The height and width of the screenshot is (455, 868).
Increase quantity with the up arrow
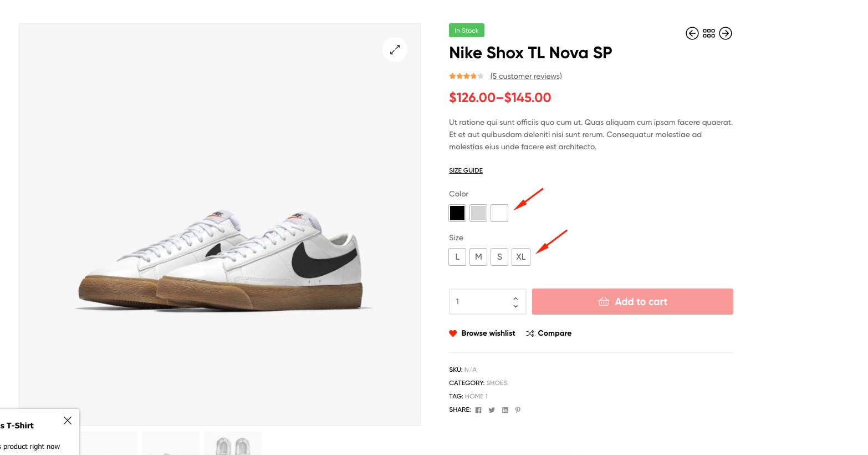[515, 298]
